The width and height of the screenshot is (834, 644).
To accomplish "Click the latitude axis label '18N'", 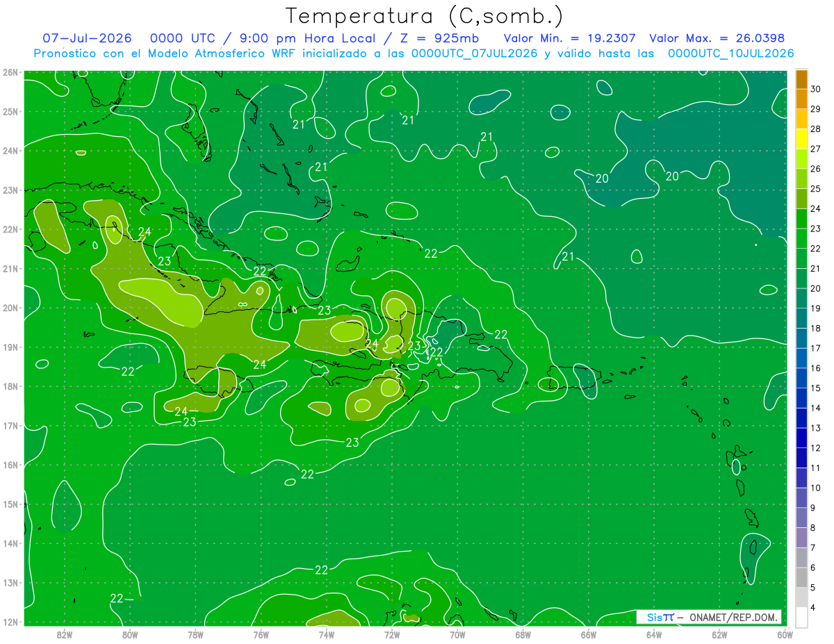I will 10,386.
